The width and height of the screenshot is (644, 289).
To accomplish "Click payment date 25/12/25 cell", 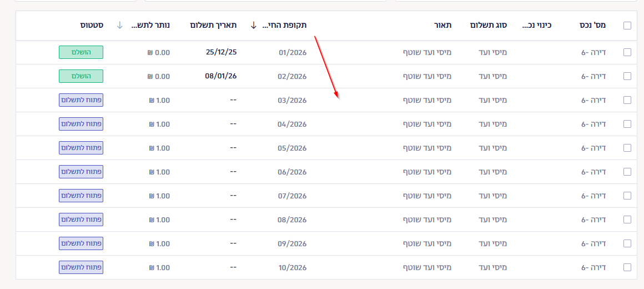I will point(221,52).
